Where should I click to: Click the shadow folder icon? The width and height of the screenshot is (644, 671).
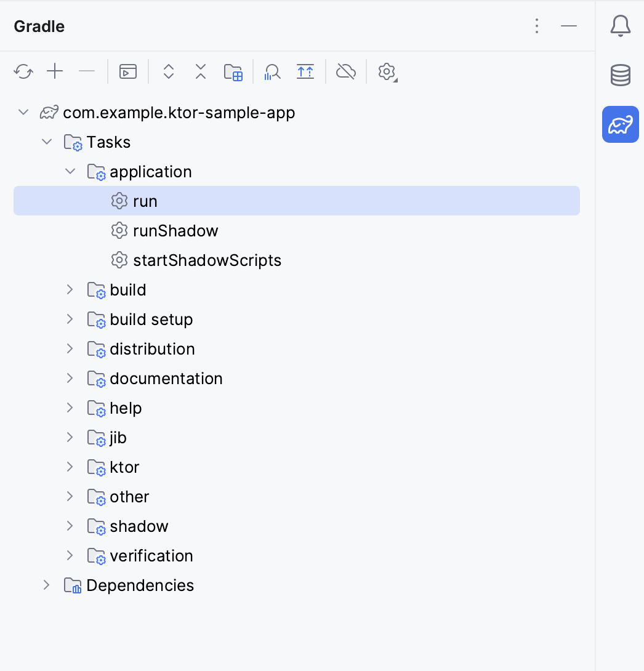(96, 526)
